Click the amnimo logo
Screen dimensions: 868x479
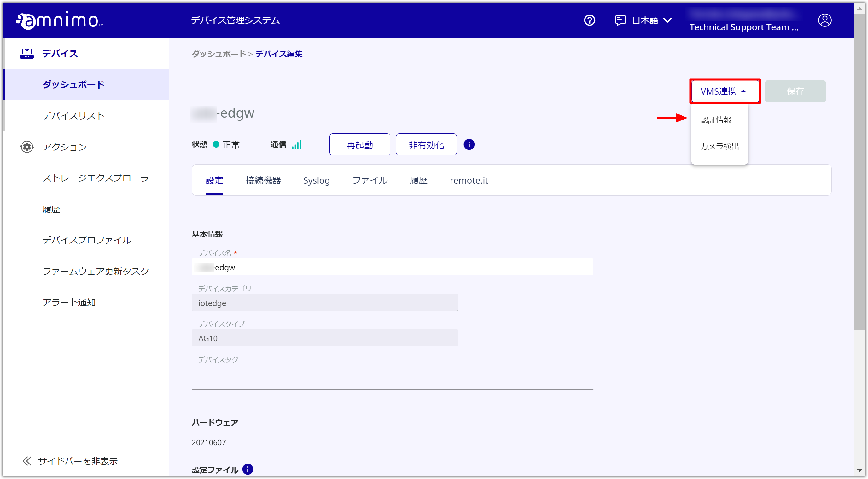[59, 20]
